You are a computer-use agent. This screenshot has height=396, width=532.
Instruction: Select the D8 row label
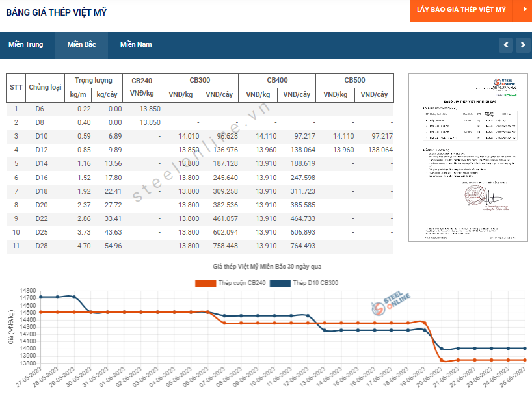tap(40, 122)
